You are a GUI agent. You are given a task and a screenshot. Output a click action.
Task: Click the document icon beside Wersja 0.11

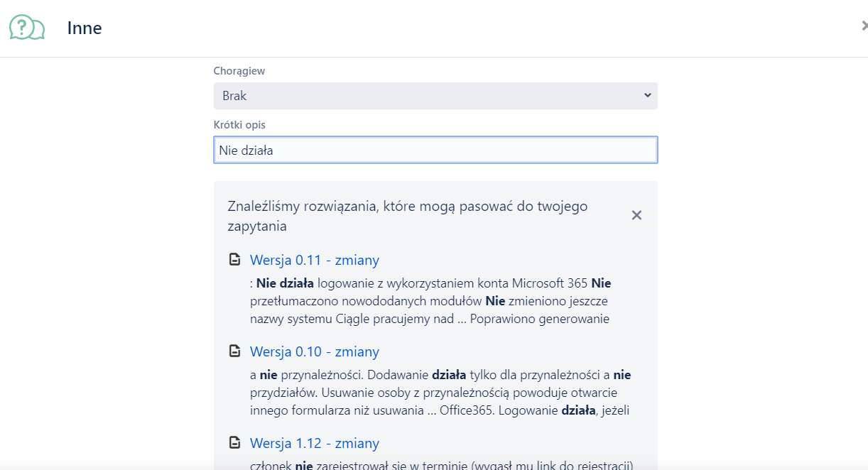coord(234,260)
